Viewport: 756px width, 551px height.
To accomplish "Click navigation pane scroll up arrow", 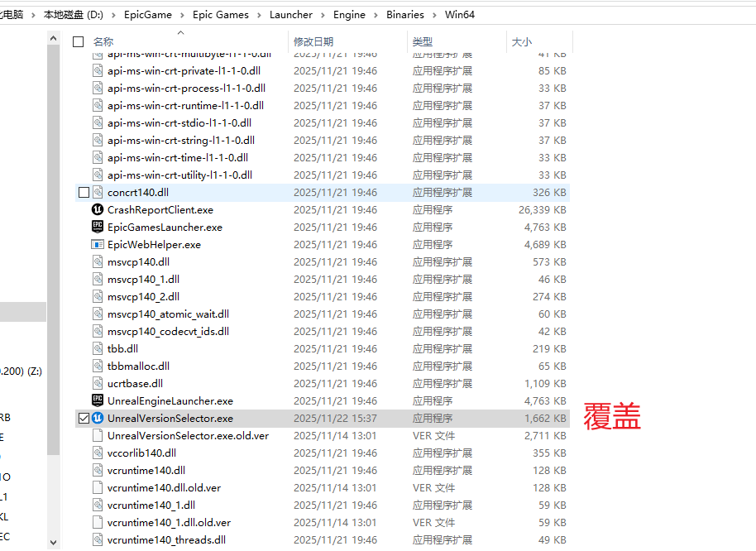I will tap(54, 38).
